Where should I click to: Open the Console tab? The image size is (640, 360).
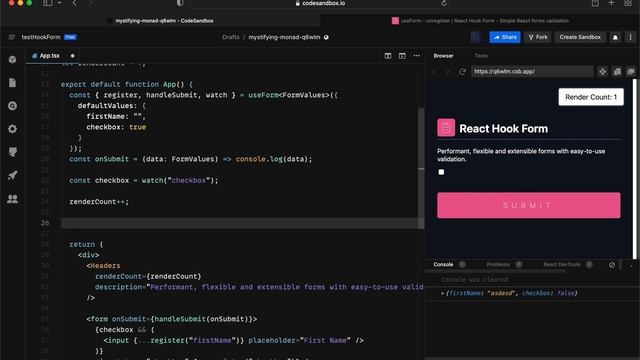coord(443,264)
